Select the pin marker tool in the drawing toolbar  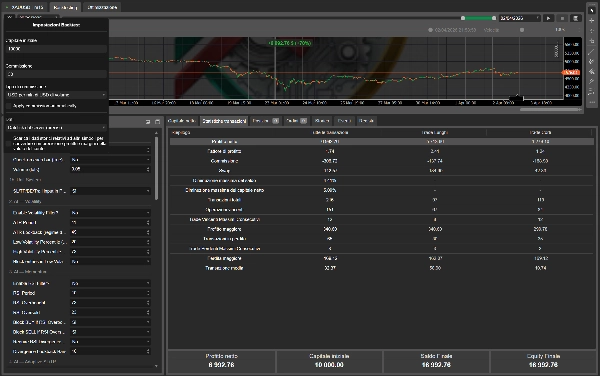pyautogui.click(x=592, y=81)
